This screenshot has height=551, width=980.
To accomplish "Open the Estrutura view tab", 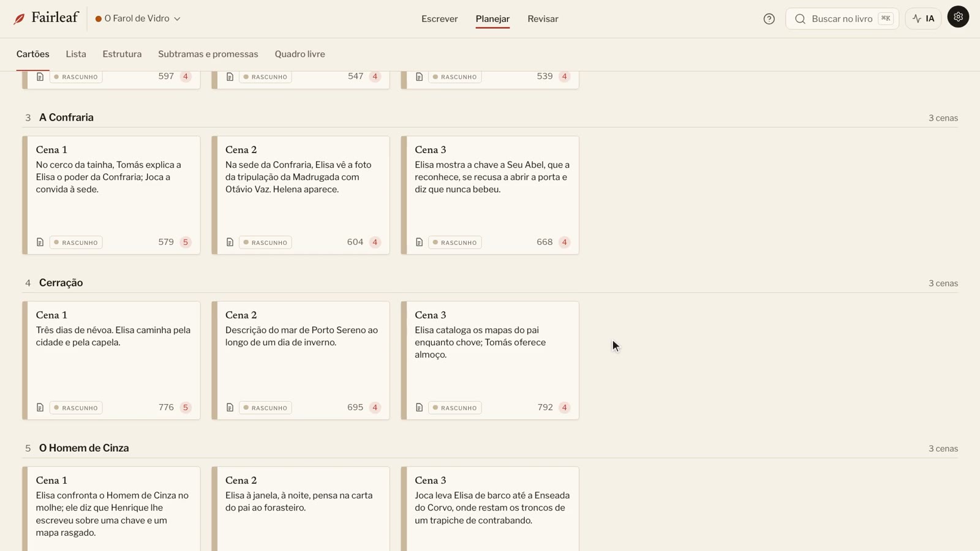I will pos(122,54).
